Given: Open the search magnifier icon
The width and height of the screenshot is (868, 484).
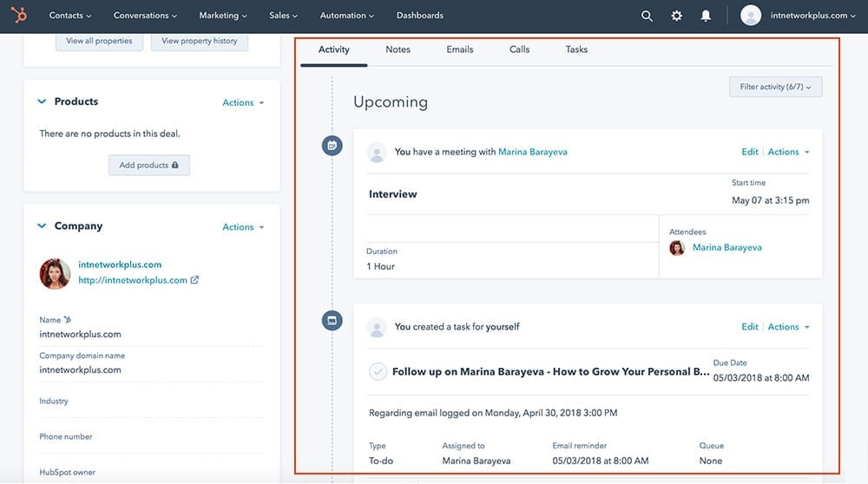Looking at the screenshot, I should 647,16.
